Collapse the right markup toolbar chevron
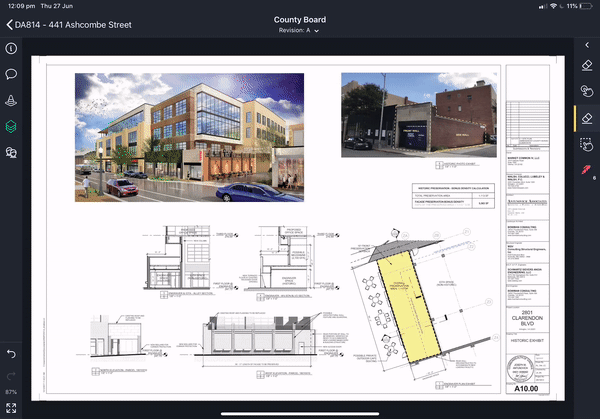This screenshot has width=600, height=419. [587, 45]
